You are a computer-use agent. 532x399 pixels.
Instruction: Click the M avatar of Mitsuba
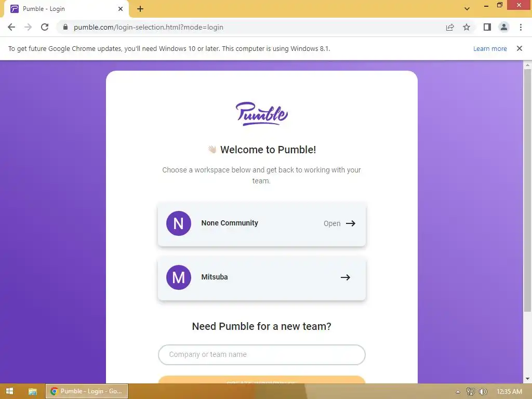point(179,277)
